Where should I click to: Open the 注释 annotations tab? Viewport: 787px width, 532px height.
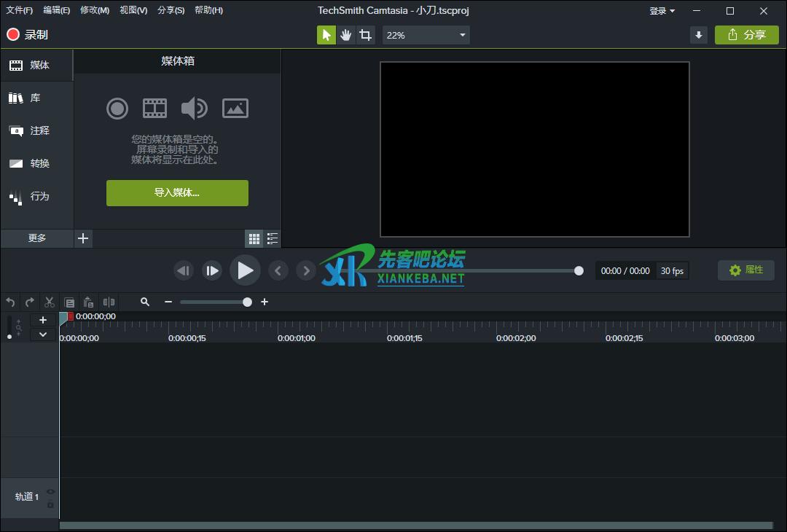point(36,130)
